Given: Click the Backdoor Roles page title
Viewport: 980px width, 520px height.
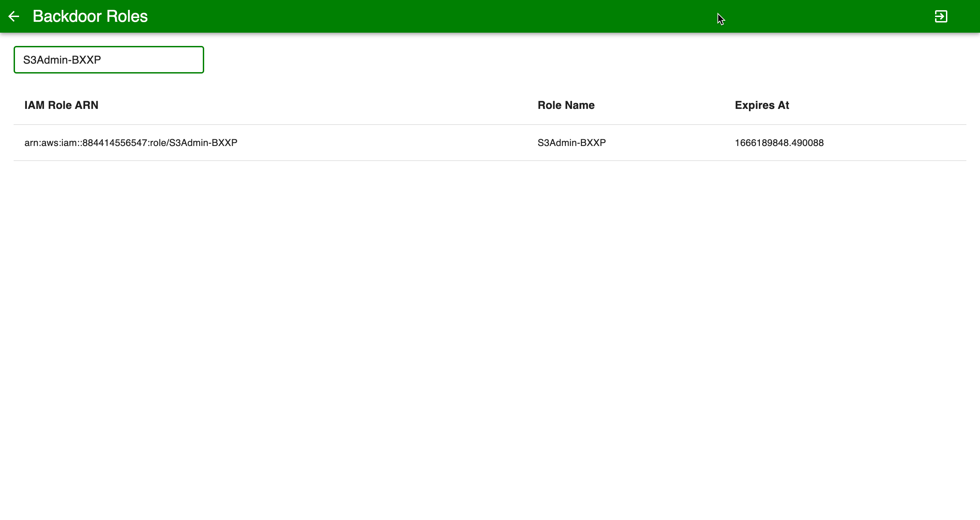Looking at the screenshot, I should (90, 16).
